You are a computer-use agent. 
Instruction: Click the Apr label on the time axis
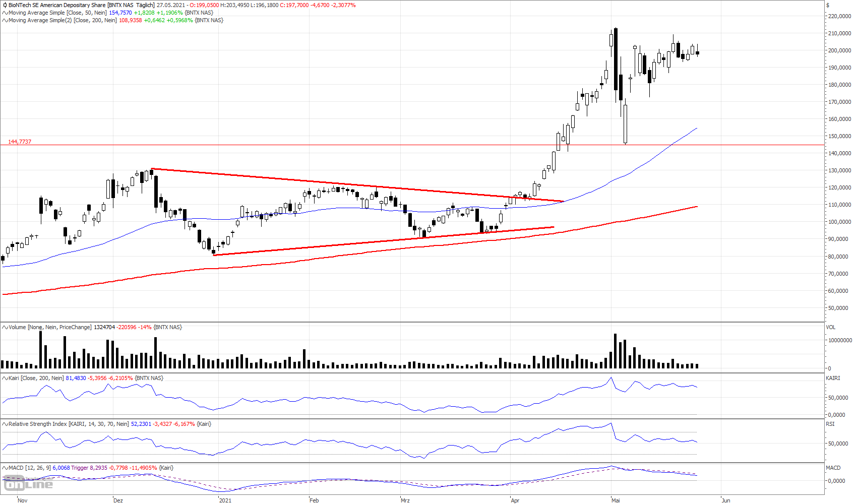coord(515,500)
